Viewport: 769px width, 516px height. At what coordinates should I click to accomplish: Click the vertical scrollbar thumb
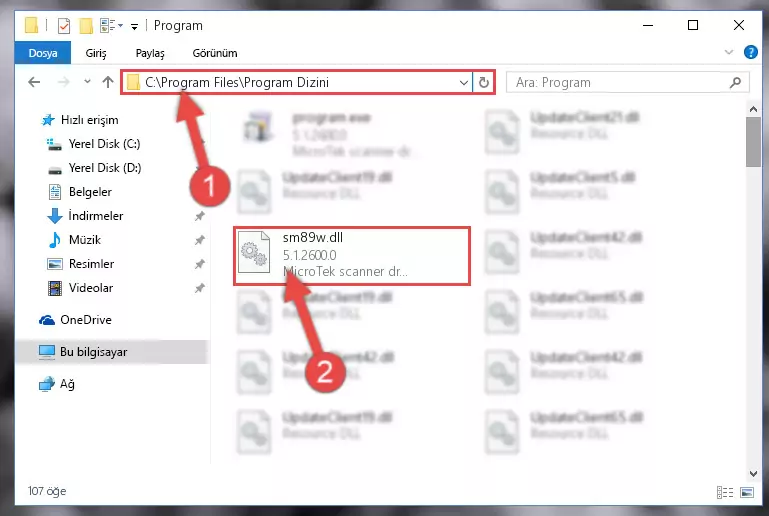[x=753, y=142]
